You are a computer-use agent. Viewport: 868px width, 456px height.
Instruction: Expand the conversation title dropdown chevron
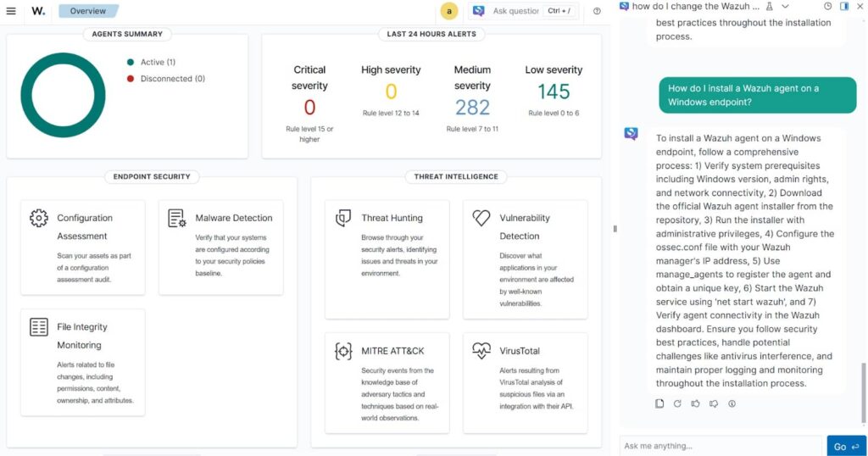coord(786,6)
